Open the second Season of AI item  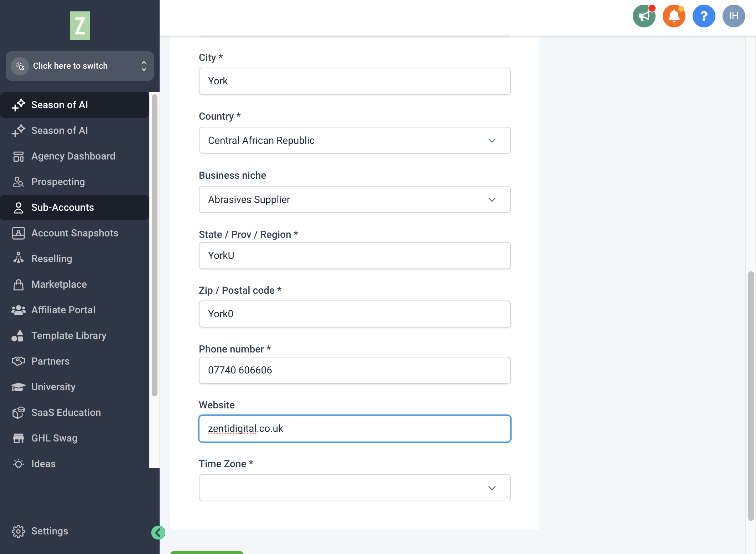74,131
